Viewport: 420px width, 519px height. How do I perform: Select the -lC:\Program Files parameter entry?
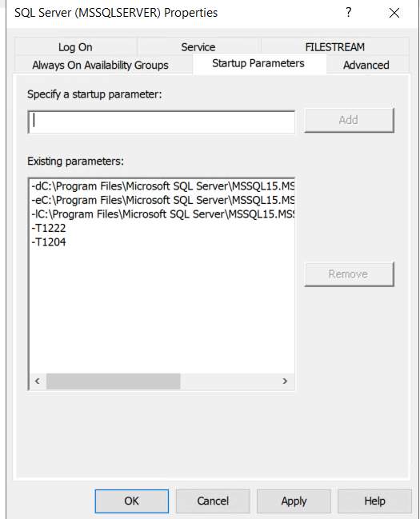[x=162, y=214]
